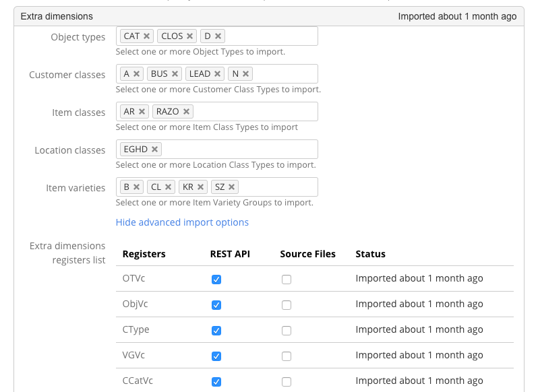538x392 pixels.
Task: Open the Object types selection field
Action: point(270,36)
